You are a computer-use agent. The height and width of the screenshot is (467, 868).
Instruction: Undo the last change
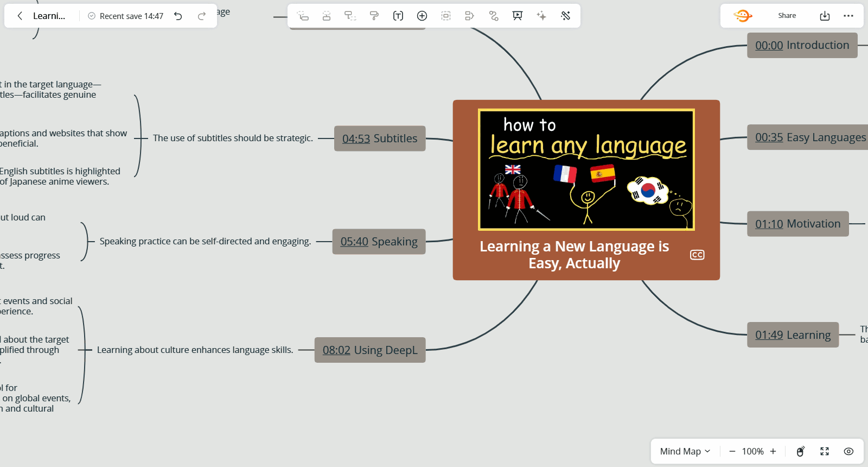tap(178, 16)
